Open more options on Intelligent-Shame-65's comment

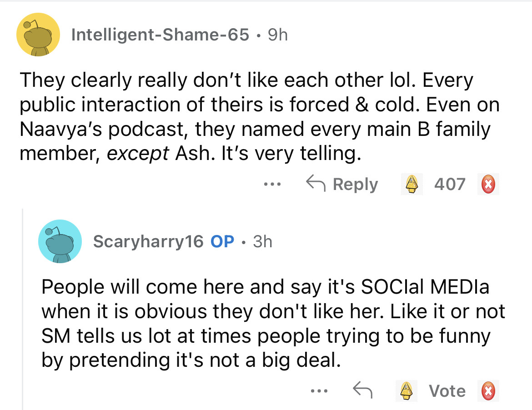tap(272, 184)
